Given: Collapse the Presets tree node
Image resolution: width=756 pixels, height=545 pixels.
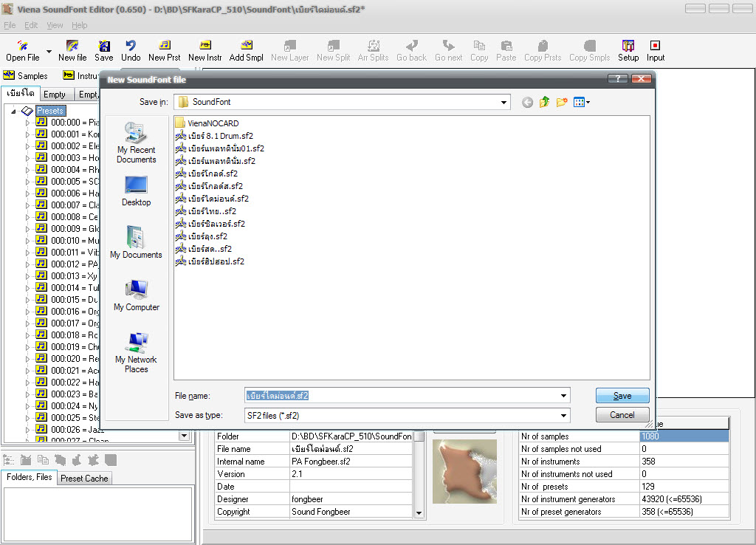Looking at the screenshot, I should 13,111.
